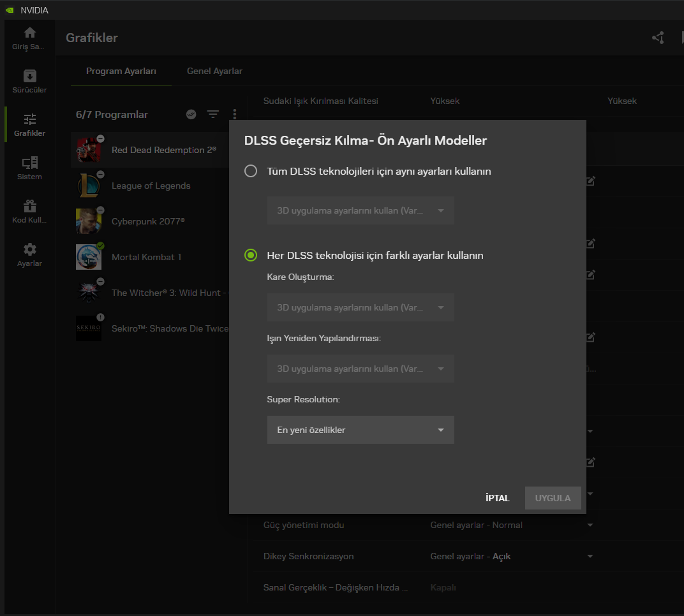The image size is (684, 616).
Task: Click the verified checkmark icon beside Programlar
Action: pyautogui.click(x=191, y=114)
